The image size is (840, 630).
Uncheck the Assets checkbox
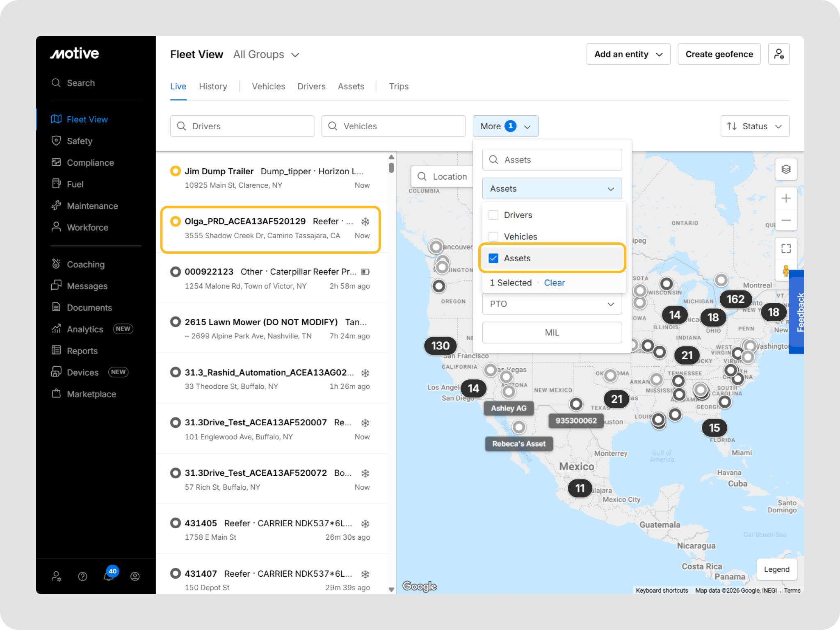point(493,258)
